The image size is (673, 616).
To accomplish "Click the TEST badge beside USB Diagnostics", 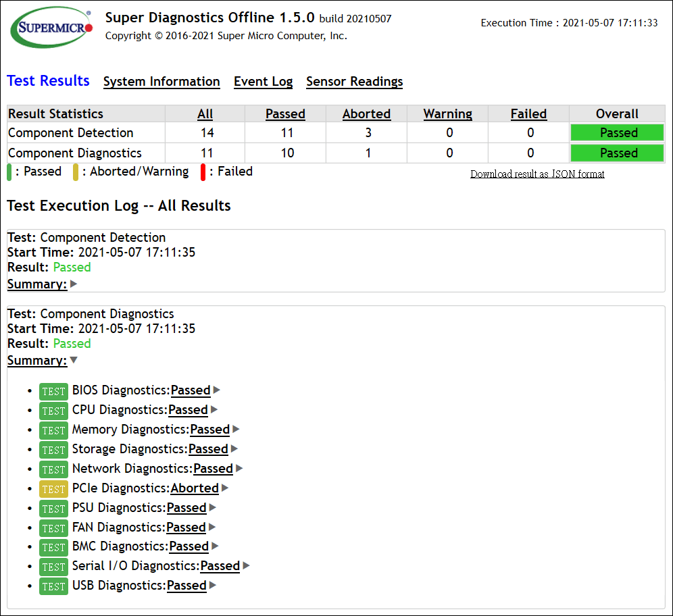I will [x=53, y=586].
